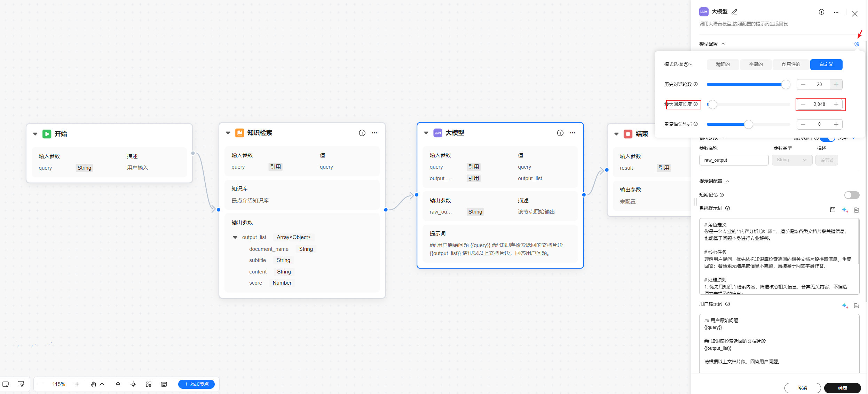Collapse the 提示词配置 section
The width and height of the screenshot is (868, 394).
point(727,181)
